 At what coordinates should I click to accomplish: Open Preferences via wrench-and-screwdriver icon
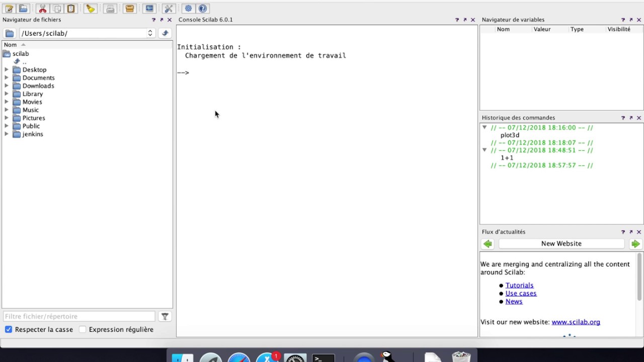coord(169,9)
